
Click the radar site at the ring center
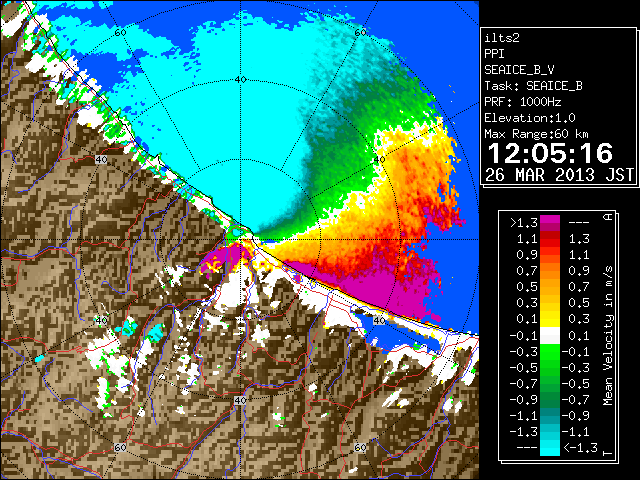(241, 240)
